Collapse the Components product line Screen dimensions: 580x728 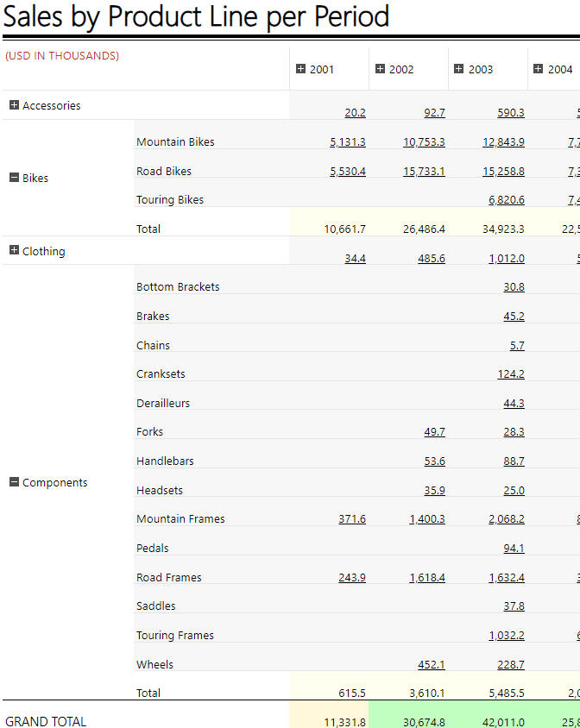pyautogui.click(x=14, y=482)
